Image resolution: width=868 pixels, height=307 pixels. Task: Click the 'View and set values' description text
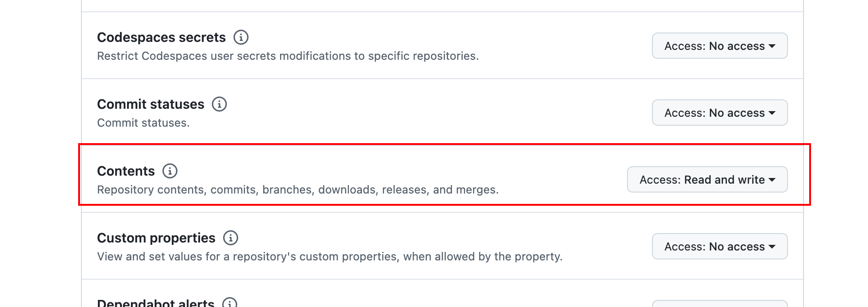tap(330, 257)
